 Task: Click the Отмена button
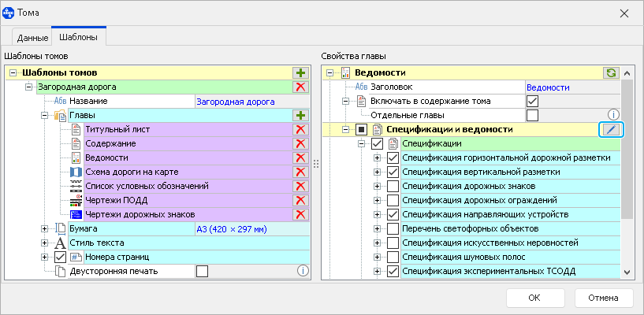point(604,298)
